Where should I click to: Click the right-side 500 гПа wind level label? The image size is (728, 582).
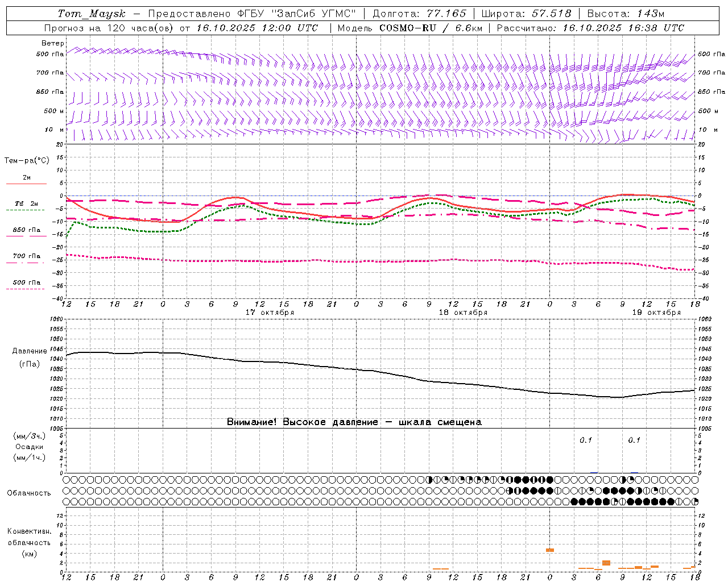(712, 55)
